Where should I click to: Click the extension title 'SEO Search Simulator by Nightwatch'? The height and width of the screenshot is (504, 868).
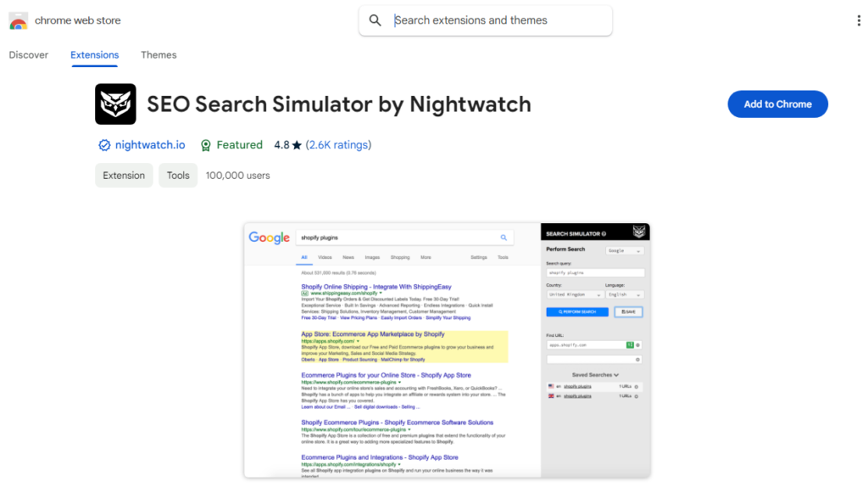click(x=339, y=104)
